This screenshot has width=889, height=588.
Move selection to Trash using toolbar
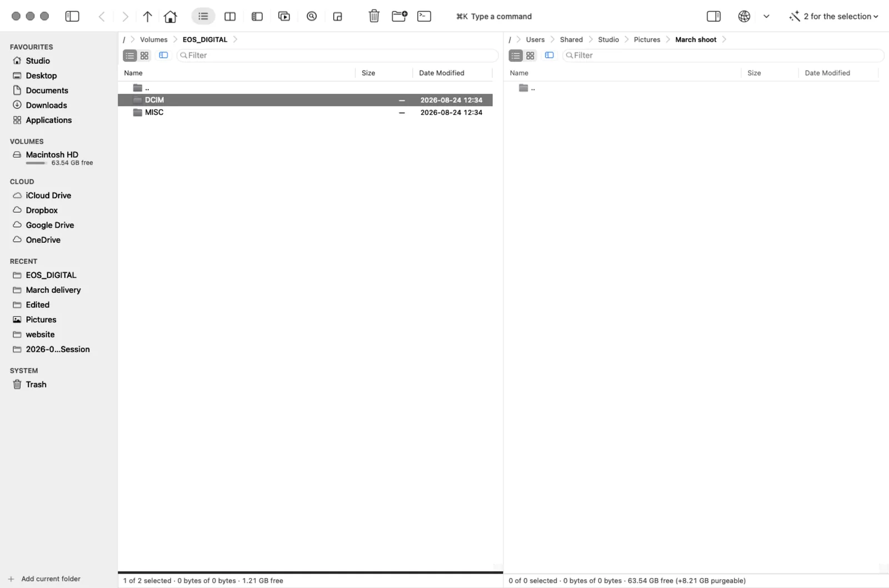[x=374, y=16]
